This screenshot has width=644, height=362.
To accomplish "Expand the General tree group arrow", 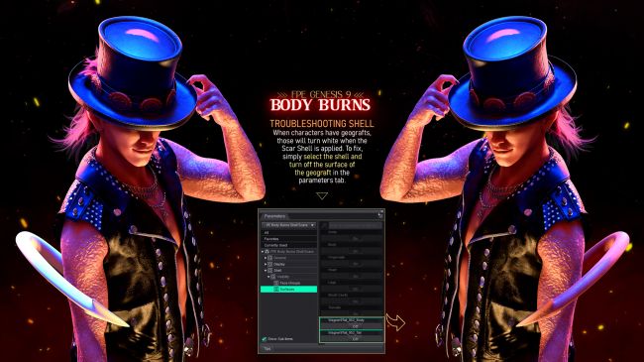I will 266,258.
